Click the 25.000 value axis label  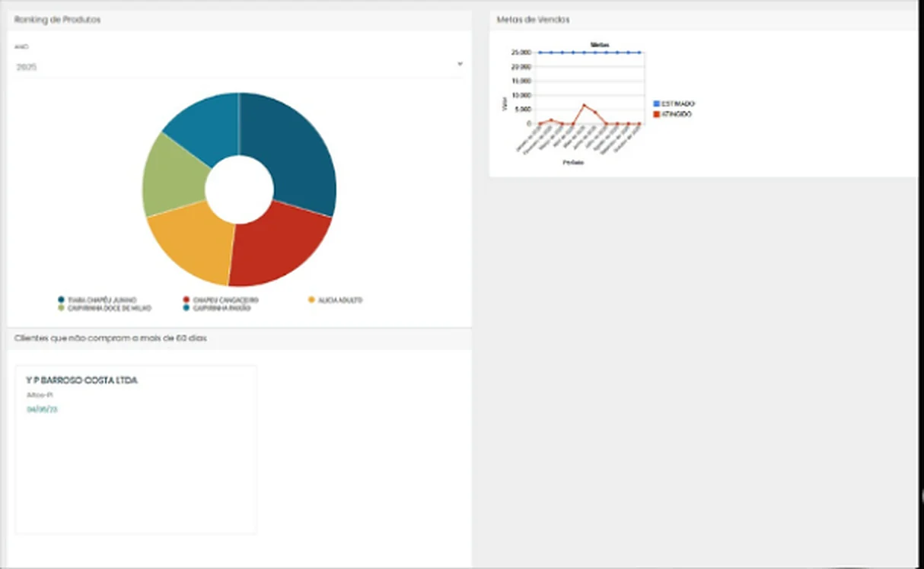[x=521, y=52]
